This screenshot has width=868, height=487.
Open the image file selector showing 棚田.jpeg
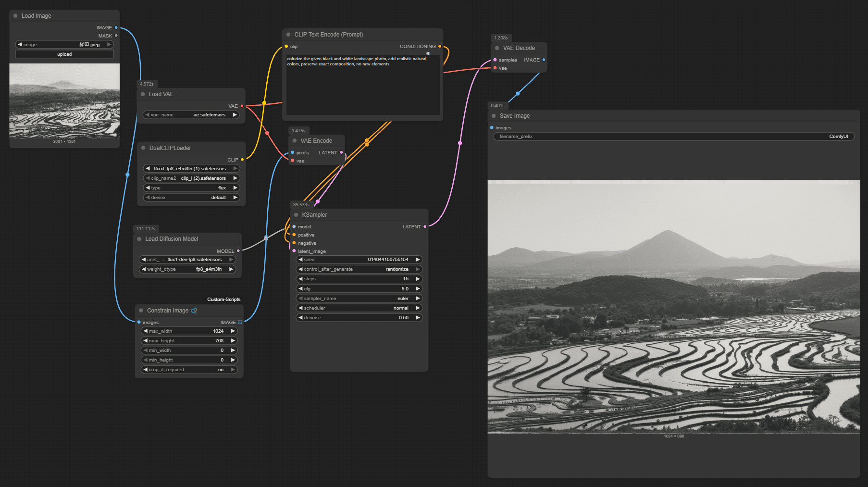pyautogui.click(x=64, y=45)
